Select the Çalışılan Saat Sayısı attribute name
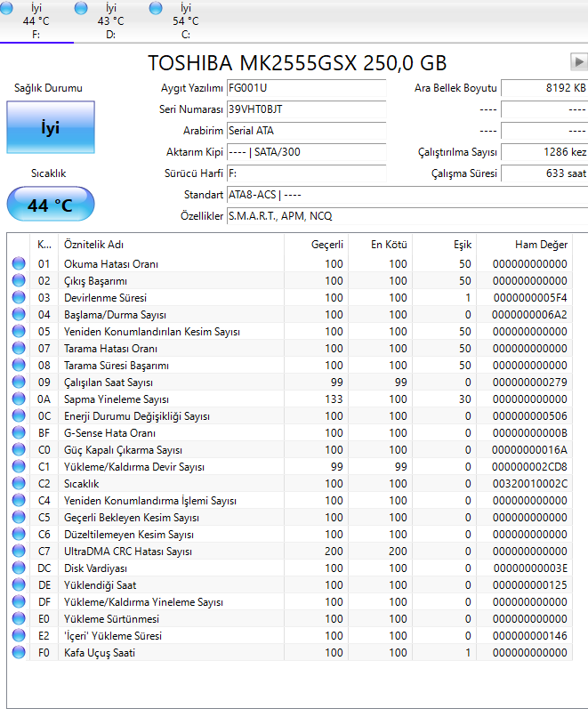The height and width of the screenshot is (709, 588). click(x=109, y=383)
